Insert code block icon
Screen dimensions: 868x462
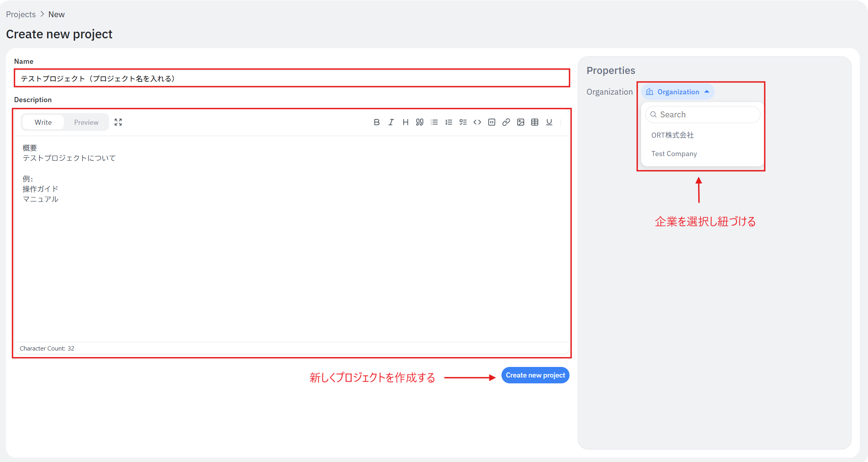pyautogui.click(x=492, y=122)
